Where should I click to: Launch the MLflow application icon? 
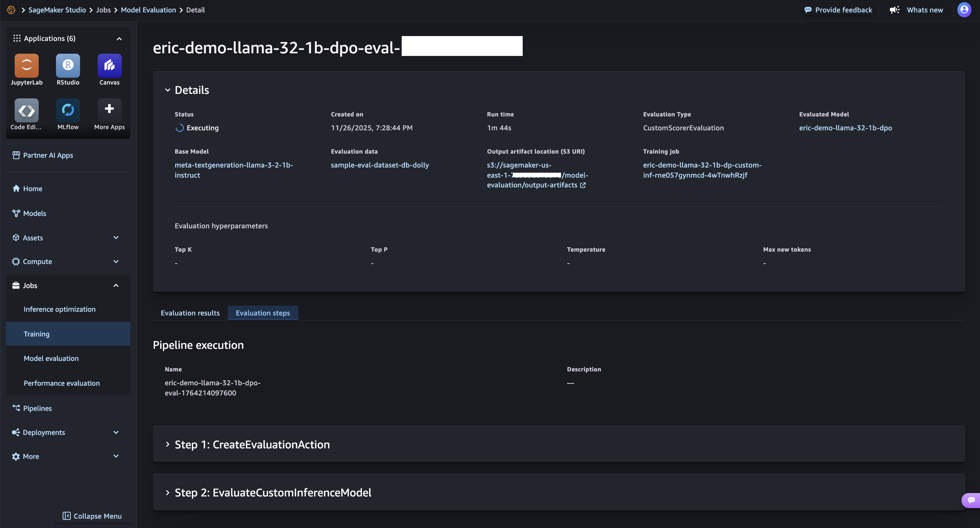tap(68, 110)
